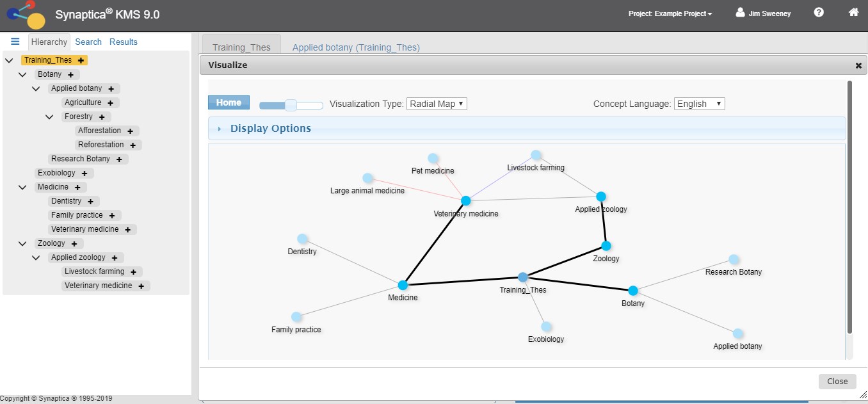Switch to the Search tab
The image size is (868, 404).
88,42
